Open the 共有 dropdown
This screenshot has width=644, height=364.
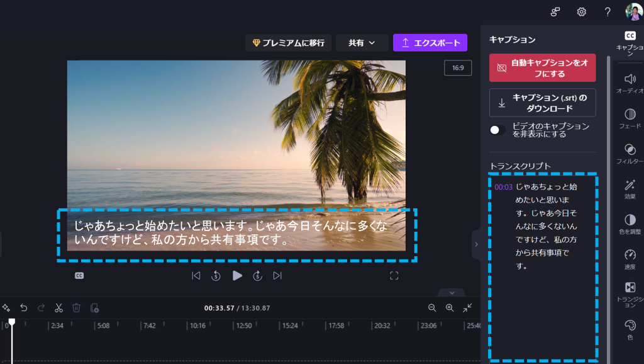[362, 42]
